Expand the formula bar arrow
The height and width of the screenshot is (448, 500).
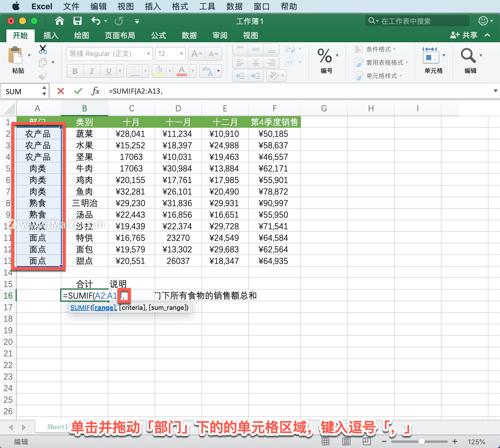point(495,91)
